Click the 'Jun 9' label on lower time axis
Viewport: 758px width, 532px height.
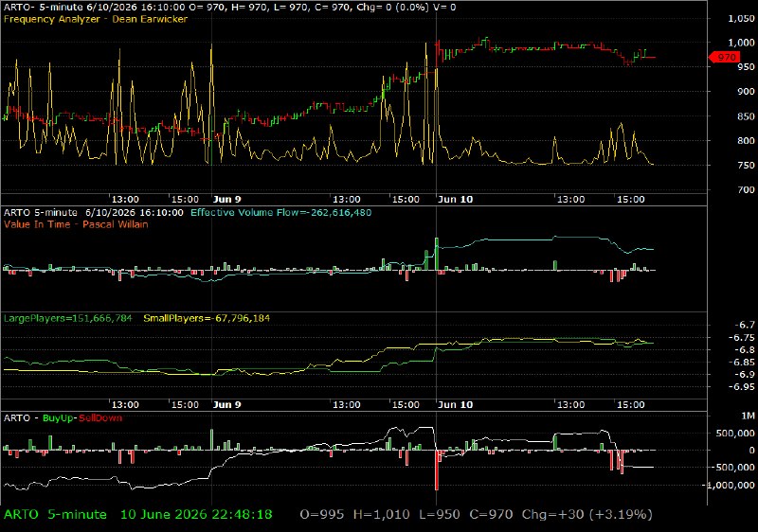click(x=226, y=404)
